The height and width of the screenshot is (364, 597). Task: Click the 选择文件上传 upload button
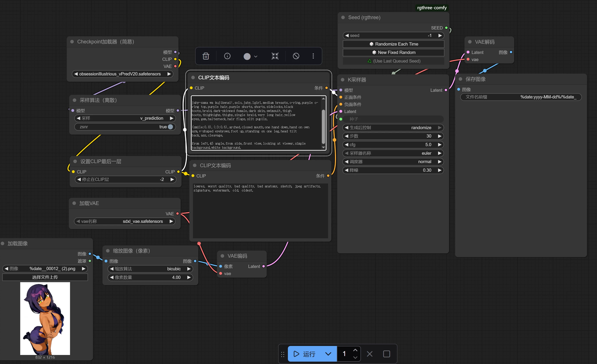45,277
